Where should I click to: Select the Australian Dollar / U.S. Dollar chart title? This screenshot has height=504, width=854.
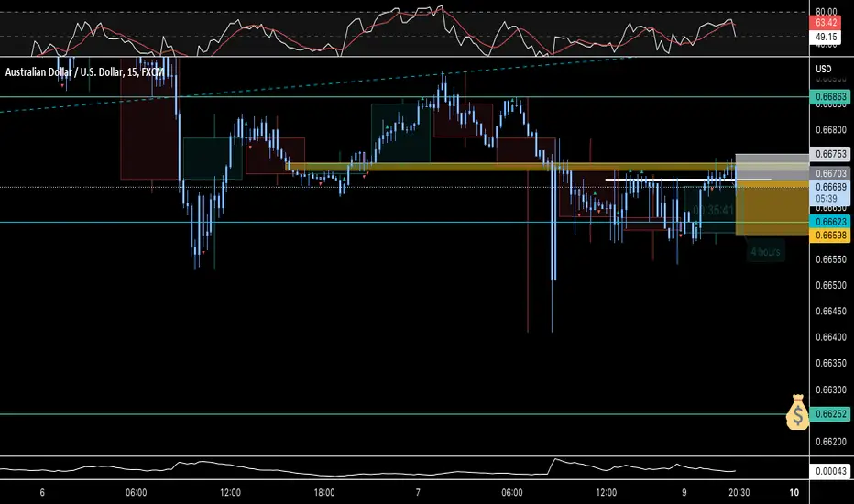tap(84, 71)
